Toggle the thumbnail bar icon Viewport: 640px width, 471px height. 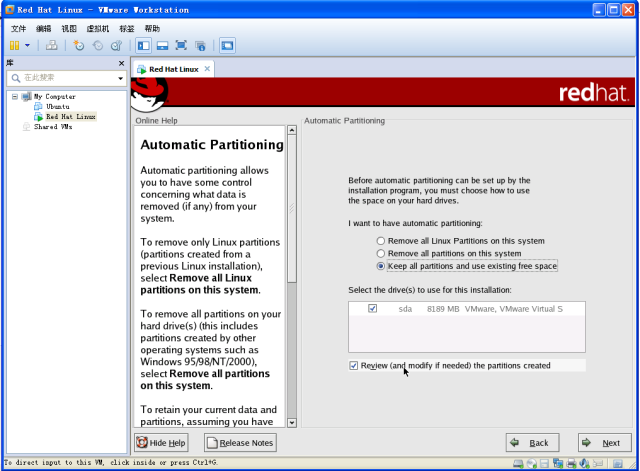click(162, 45)
